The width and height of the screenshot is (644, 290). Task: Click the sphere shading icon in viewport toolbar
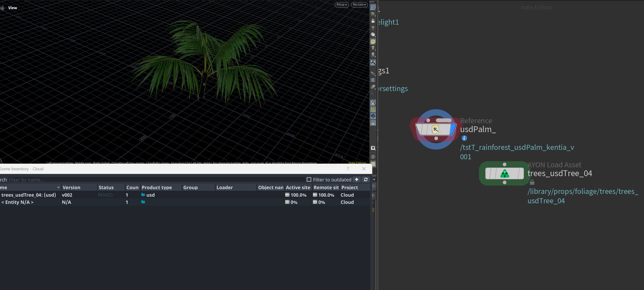point(373,34)
